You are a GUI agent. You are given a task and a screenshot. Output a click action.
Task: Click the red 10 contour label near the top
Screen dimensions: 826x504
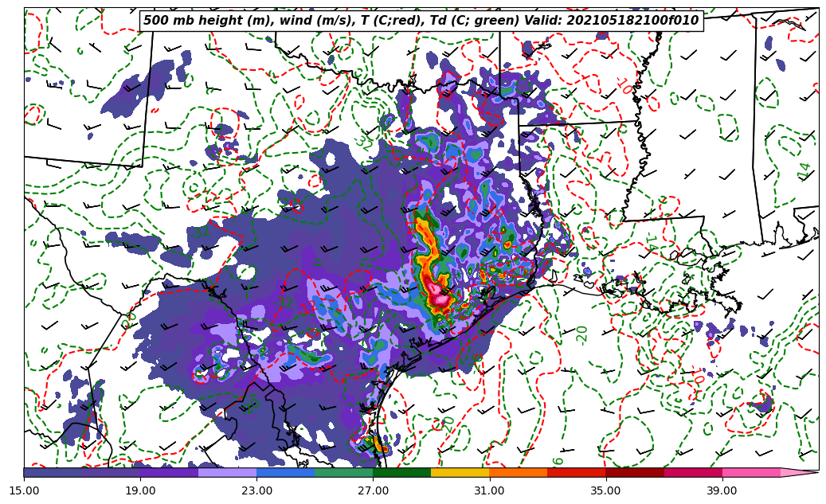[x=625, y=86]
